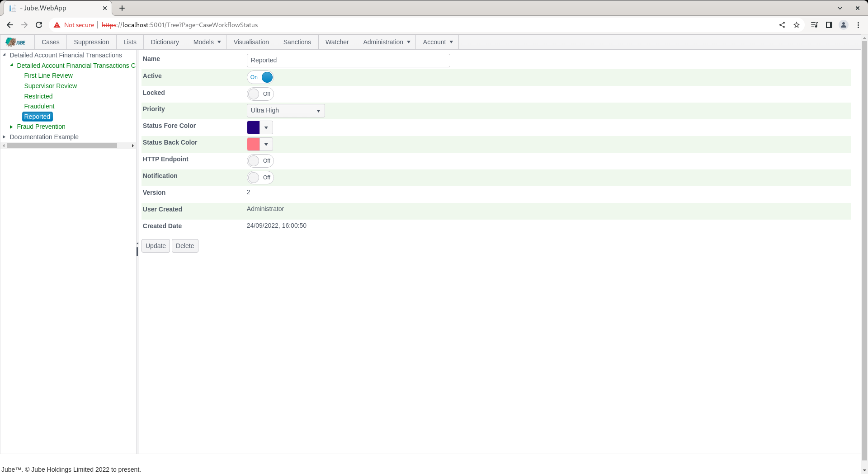Viewport: 868px width, 474px height.
Task: Select First Line Review status
Action: click(48, 75)
